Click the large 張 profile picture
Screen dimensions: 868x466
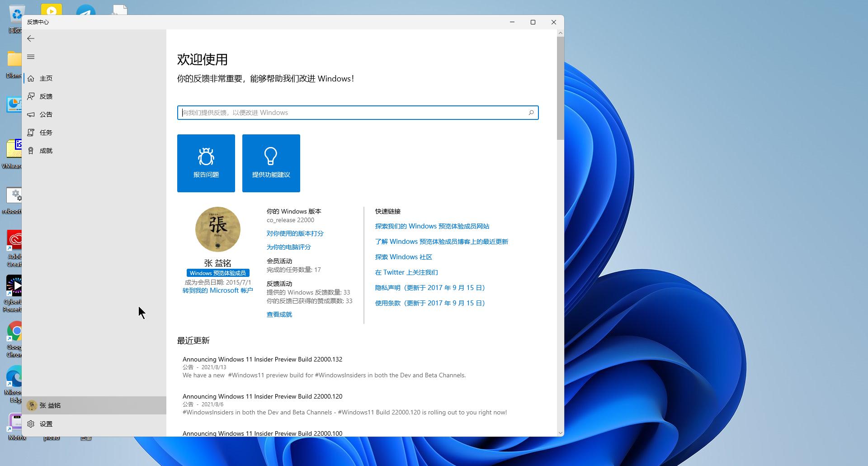(x=218, y=229)
